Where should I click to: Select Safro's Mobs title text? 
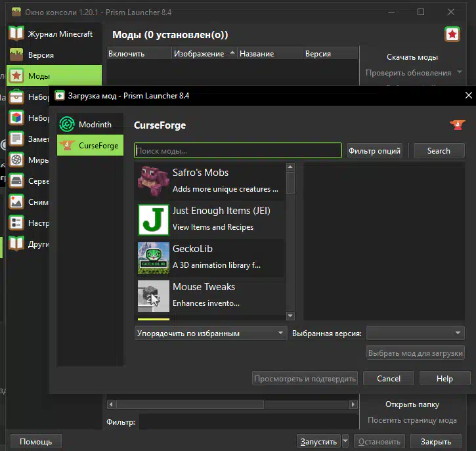tap(200, 173)
